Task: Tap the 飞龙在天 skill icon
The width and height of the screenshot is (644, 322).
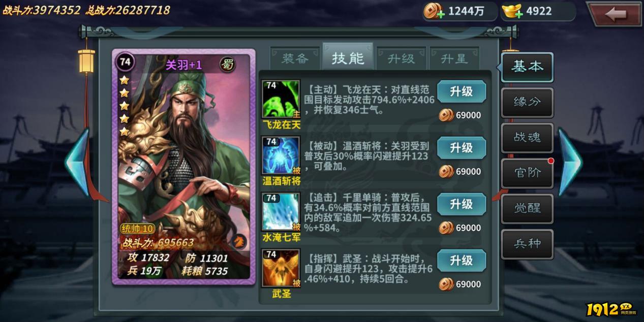Action: click(x=281, y=99)
